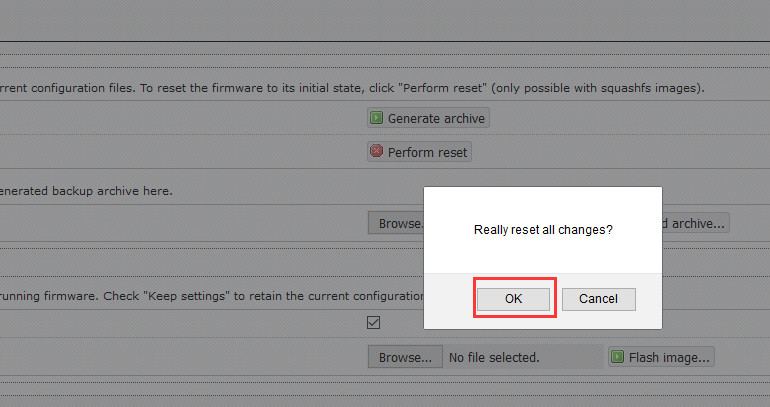Cancel the reset confirmation dialog

tap(598, 299)
